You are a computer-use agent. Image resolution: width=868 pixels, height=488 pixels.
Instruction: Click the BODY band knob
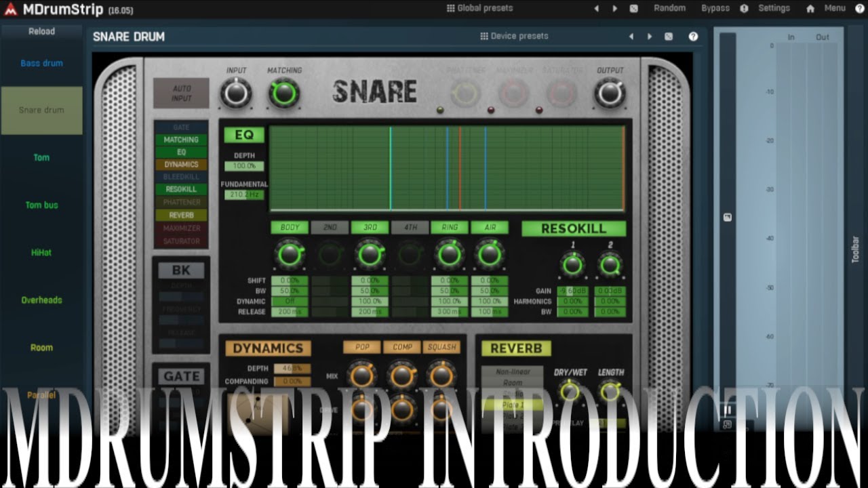click(290, 254)
